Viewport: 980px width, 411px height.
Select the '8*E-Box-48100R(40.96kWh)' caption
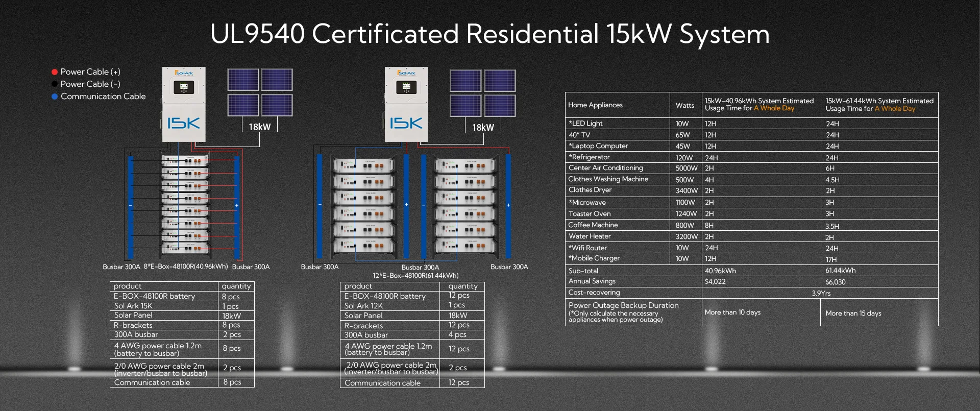(x=186, y=267)
